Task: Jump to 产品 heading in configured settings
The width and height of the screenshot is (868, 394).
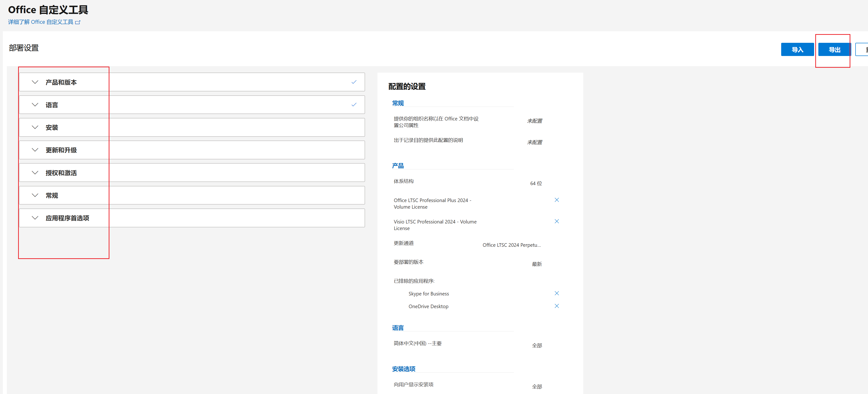Action: tap(398, 166)
